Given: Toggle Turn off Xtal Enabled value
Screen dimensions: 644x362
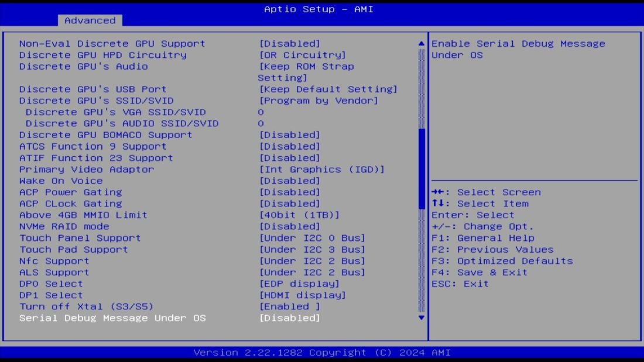Looking at the screenshot, I should coord(290,307).
